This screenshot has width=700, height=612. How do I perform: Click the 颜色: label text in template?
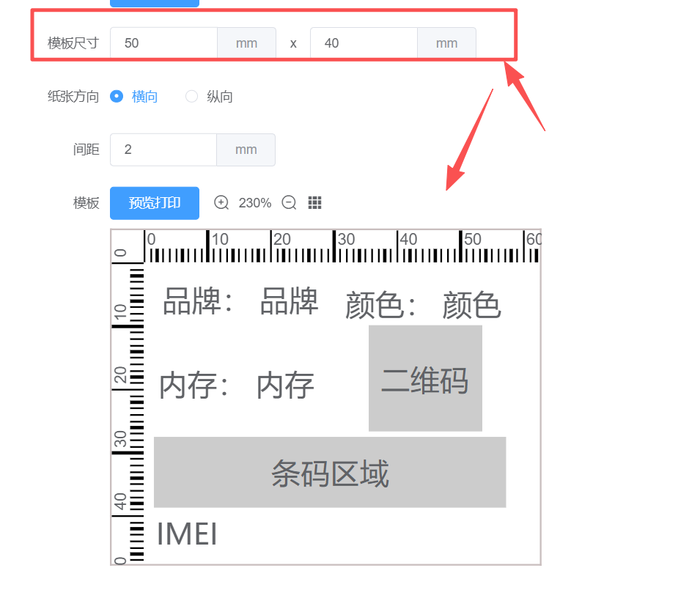tap(380, 306)
